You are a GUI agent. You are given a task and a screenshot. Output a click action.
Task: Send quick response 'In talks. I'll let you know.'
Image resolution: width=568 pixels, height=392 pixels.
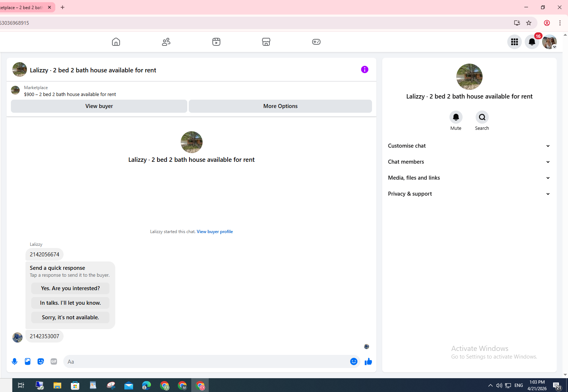tap(70, 303)
